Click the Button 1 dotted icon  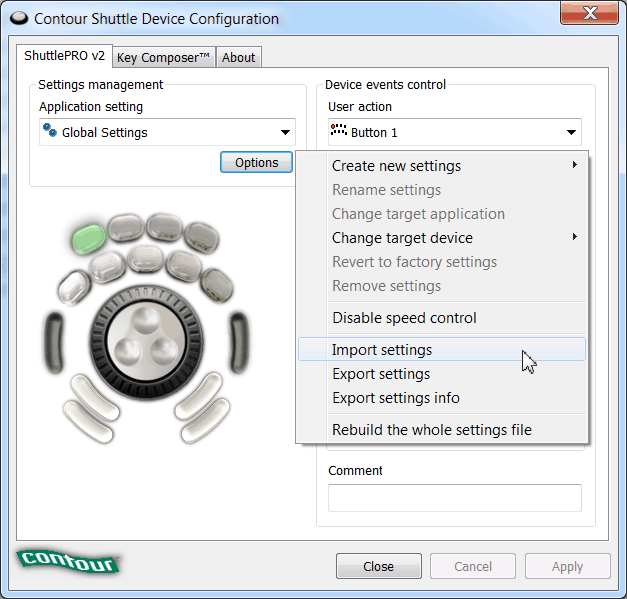(x=338, y=130)
